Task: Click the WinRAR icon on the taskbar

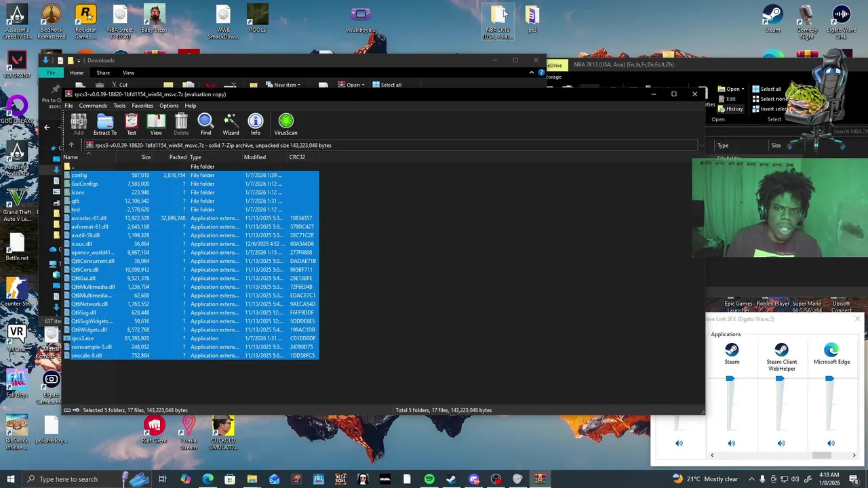Action: (540, 479)
